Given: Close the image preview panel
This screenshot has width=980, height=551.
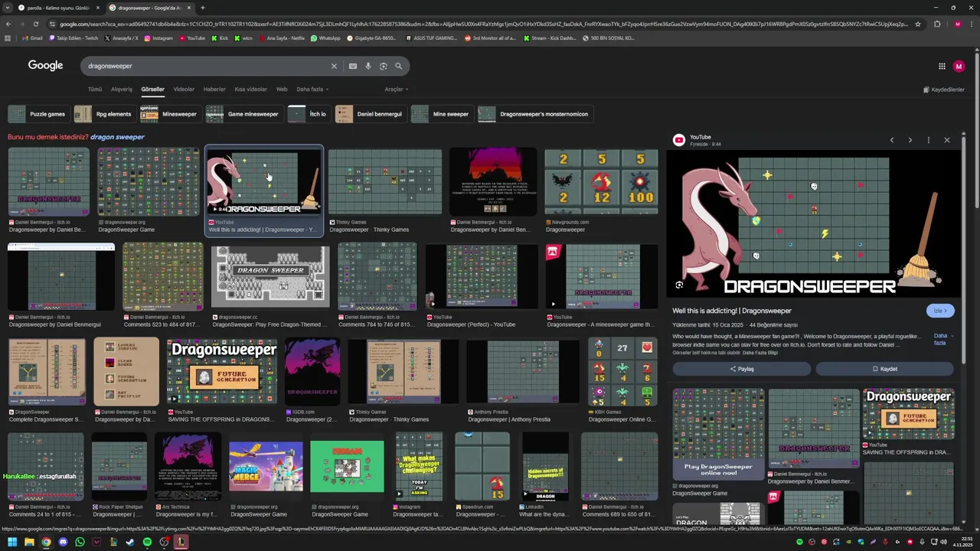Looking at the screenshot, I should [947, 140].
